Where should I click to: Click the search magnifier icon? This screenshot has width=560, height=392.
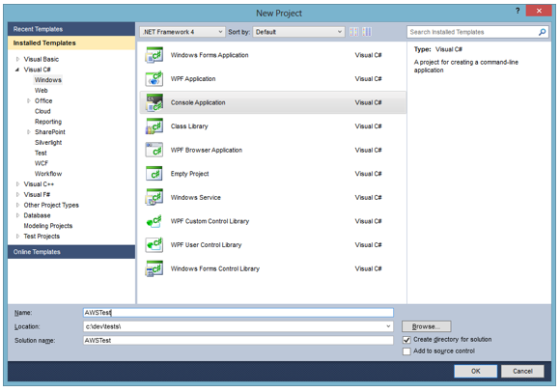tap(542, 32)
